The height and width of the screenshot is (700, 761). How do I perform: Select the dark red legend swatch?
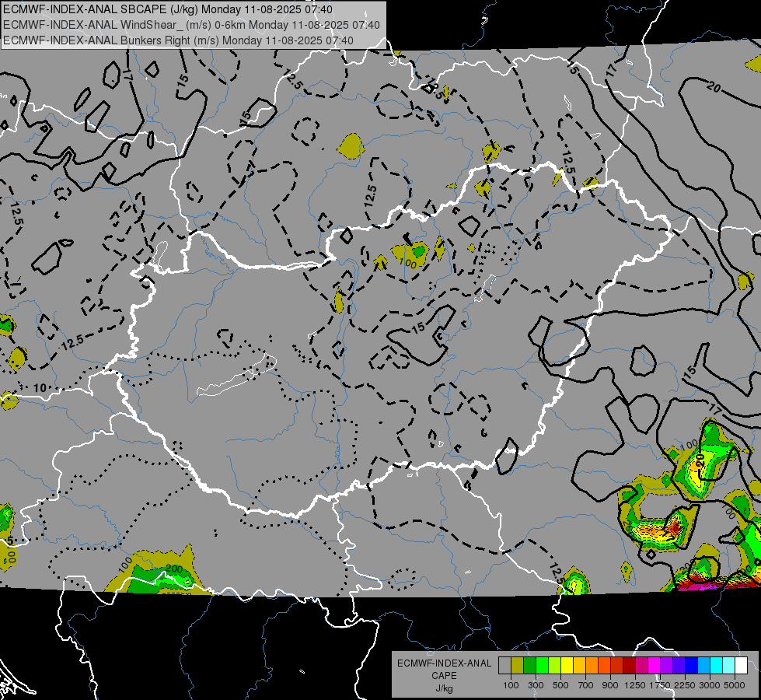[x=630, y=666]
